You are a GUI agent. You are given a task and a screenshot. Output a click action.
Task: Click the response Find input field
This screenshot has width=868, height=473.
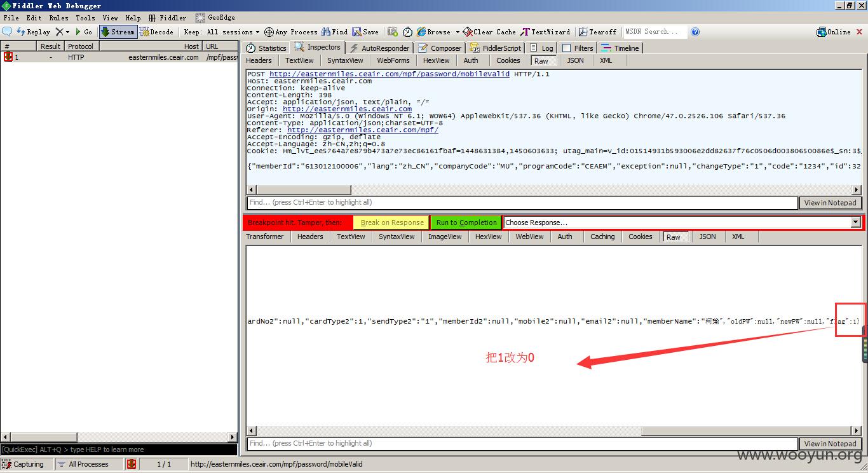click(x=522, y=444)
